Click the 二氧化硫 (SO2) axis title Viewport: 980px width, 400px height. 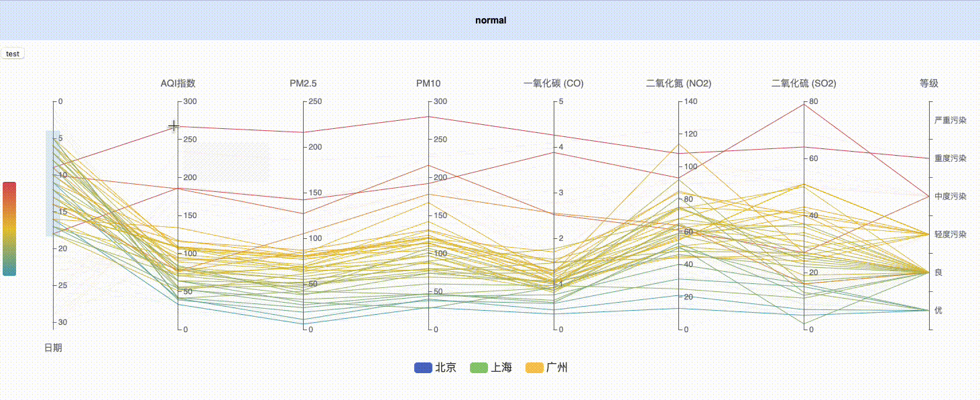pyautogui.click(x=804, y=83)
